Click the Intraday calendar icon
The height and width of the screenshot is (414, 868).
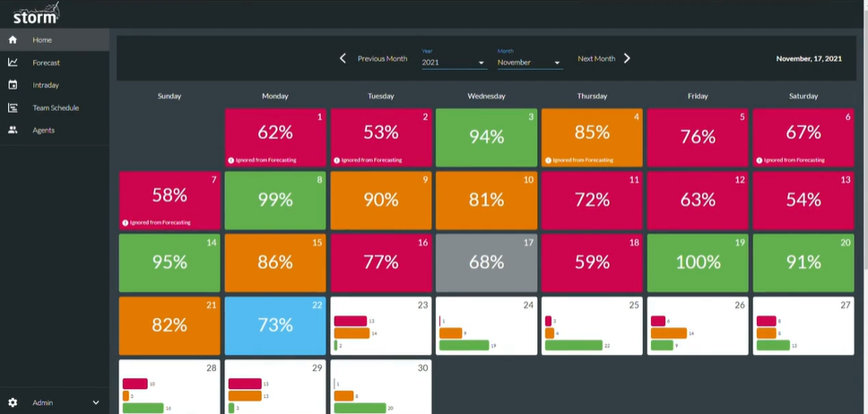pos(13,85)
